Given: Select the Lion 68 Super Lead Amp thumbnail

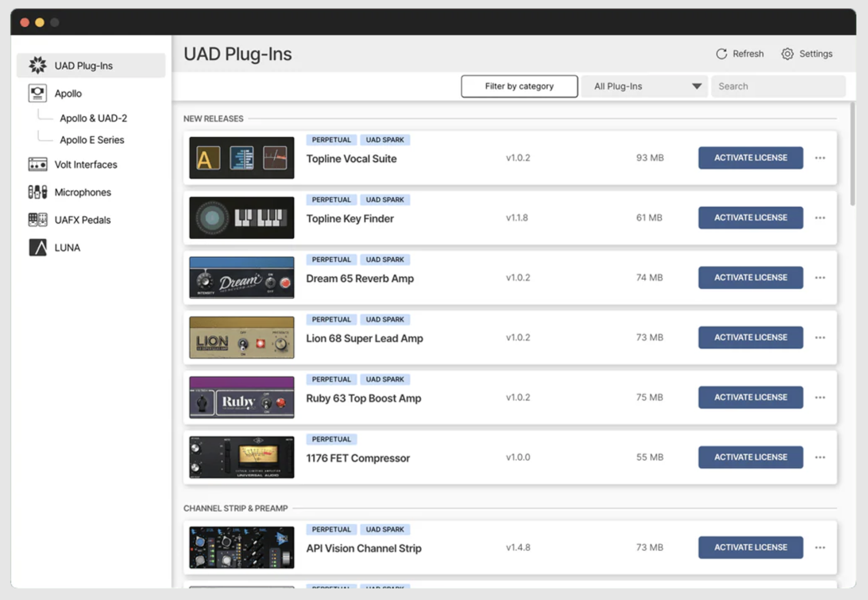Looking at the screenshot, I should [242, 337].
